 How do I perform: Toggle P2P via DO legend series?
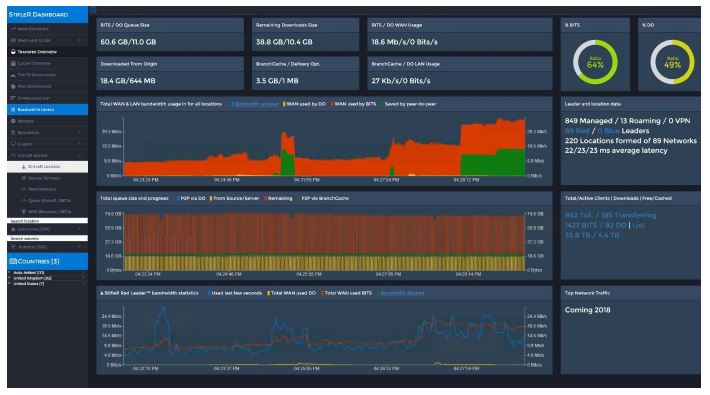pyautogui.click(x=191, y=198)
